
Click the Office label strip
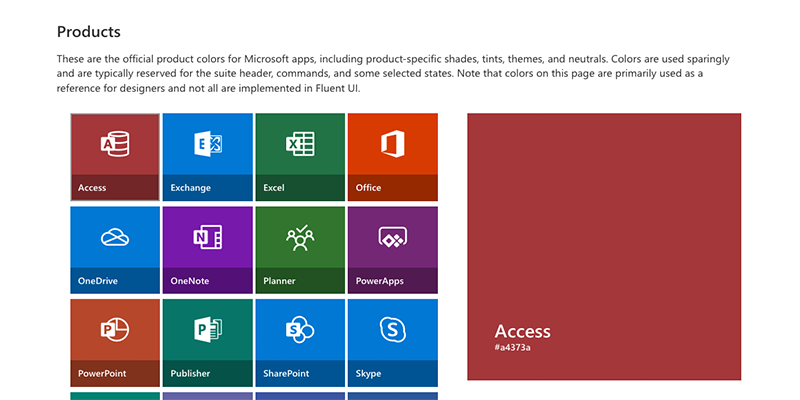(393, 188)
